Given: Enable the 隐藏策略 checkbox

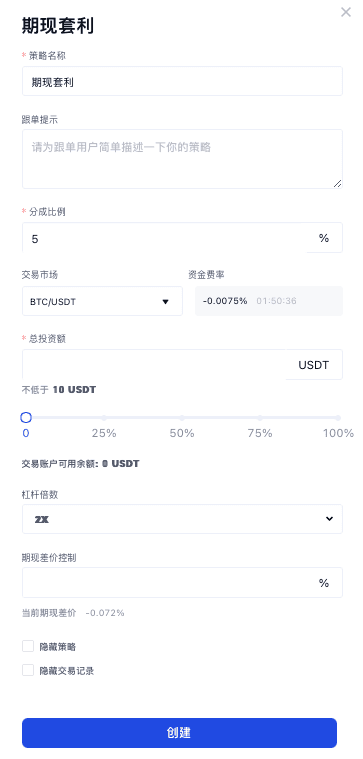Looking at the screenshot, I should click(x=28, y=646).
